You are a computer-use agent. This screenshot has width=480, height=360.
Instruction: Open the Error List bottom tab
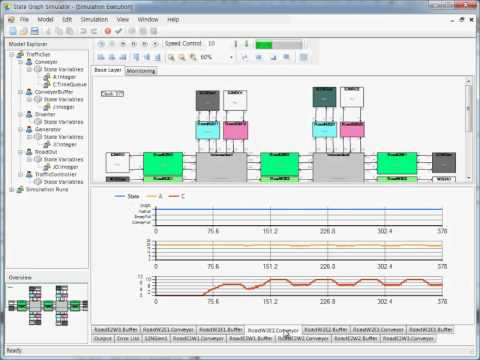(x=128, y=338)
